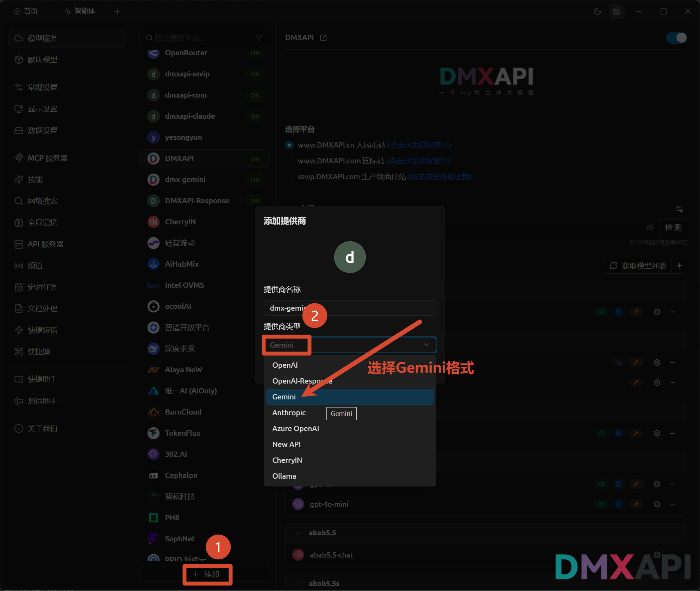Click the Intel OVMS provider logo
Screen dimensions: 700x591
pyautogui.click(x=153, y=285)
